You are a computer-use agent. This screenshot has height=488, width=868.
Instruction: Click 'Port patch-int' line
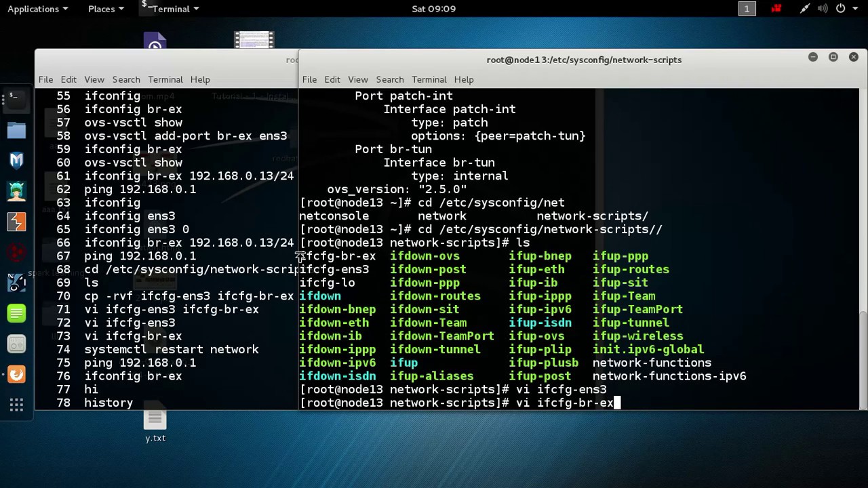tap(403, 96)
